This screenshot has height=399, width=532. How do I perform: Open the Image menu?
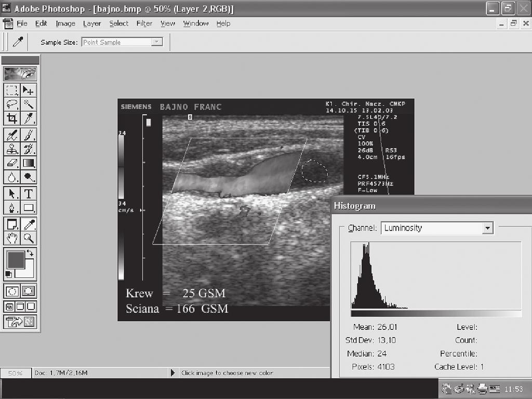pos(65,23)
